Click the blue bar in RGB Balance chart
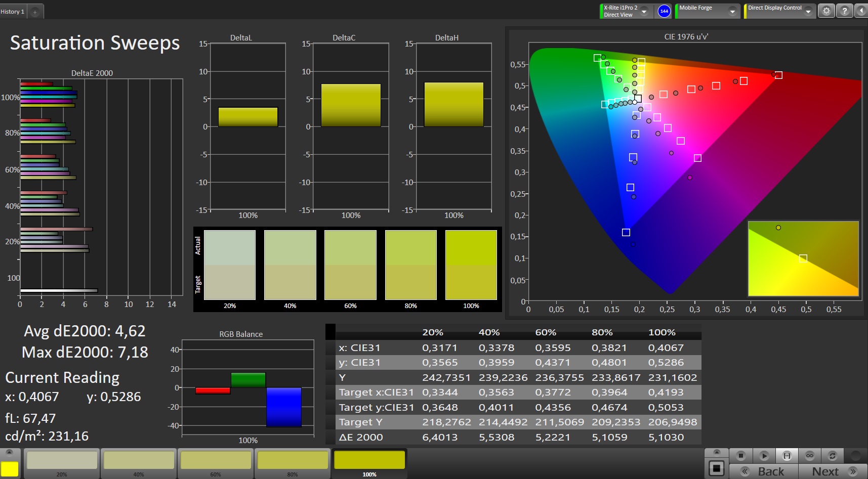 [283, 407]
